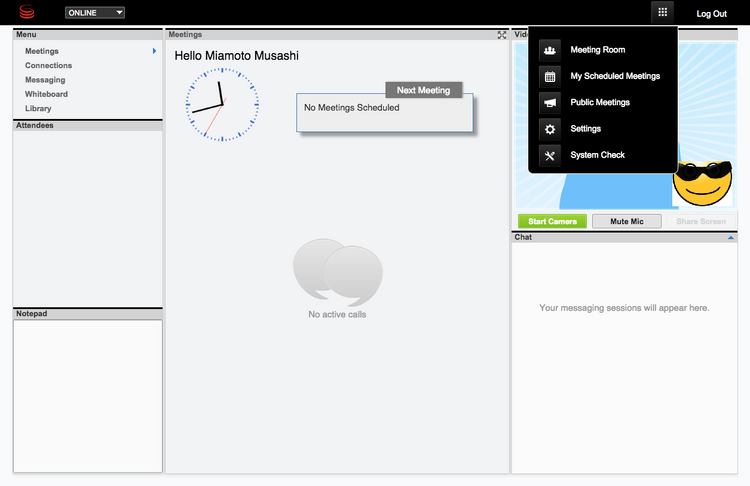
Task: Click the Settings gear icon
Action: tap(549, 129)
